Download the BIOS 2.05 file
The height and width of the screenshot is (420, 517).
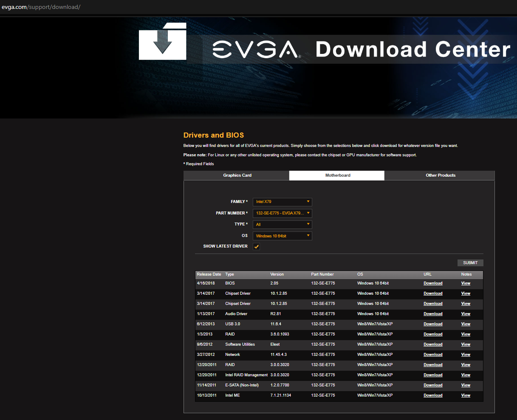pyautogui.click(x=433, y=283)
